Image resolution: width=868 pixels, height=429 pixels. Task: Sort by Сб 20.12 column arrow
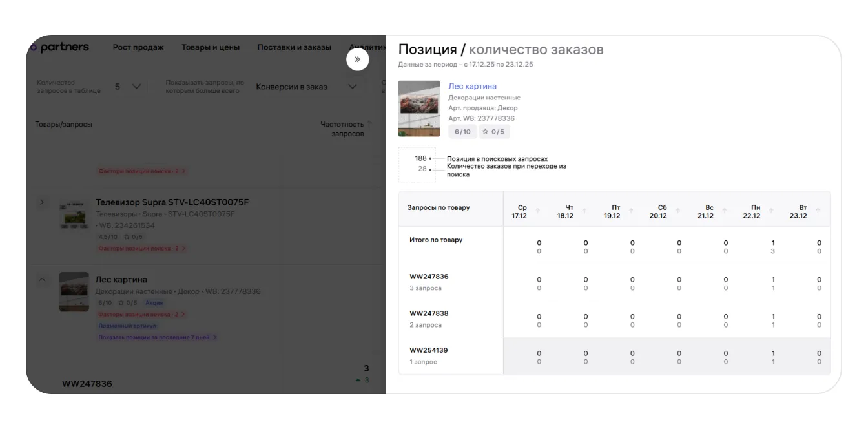coord(678,211)
